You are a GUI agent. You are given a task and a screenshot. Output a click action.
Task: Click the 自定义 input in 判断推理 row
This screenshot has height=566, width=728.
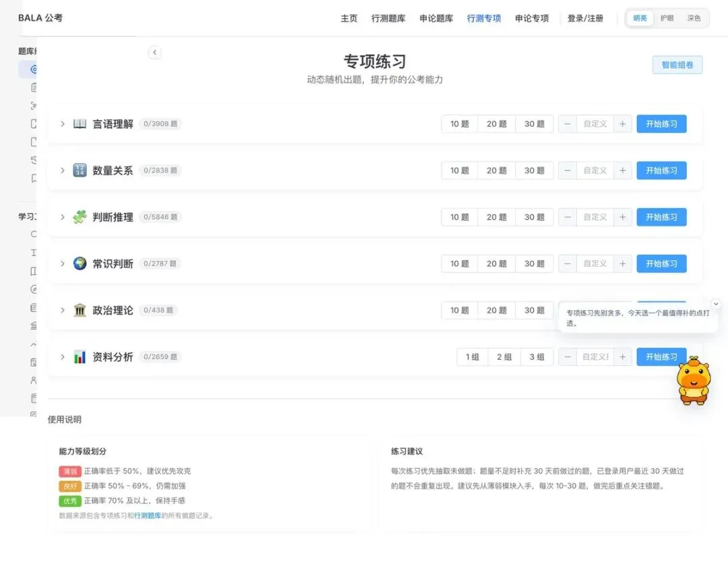595,217
